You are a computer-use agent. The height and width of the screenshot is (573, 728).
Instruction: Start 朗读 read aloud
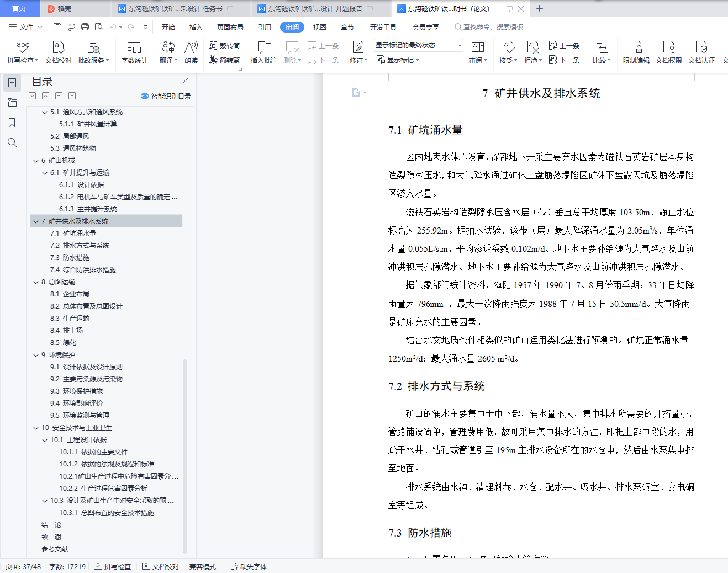(191, 52)
